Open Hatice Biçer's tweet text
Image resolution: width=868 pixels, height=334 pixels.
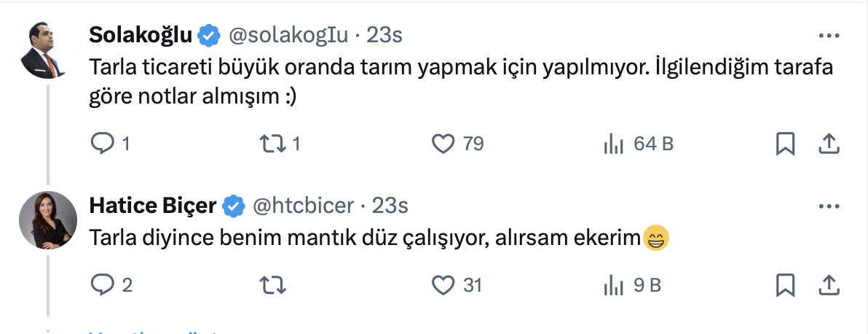click(364, 237)
